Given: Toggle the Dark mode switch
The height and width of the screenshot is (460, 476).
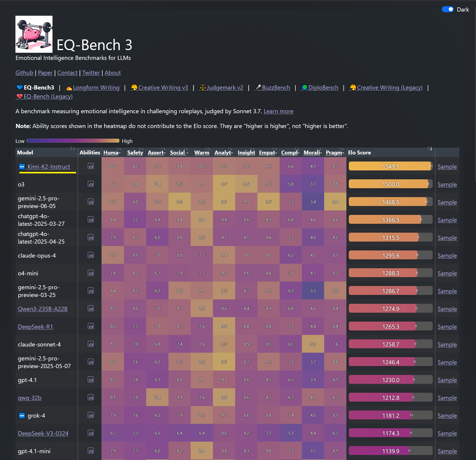Looking at the screenshot, I should coord(448,9).
